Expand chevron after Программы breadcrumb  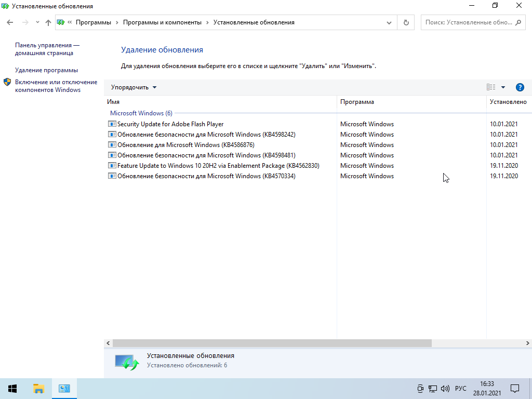click(117, 22)
